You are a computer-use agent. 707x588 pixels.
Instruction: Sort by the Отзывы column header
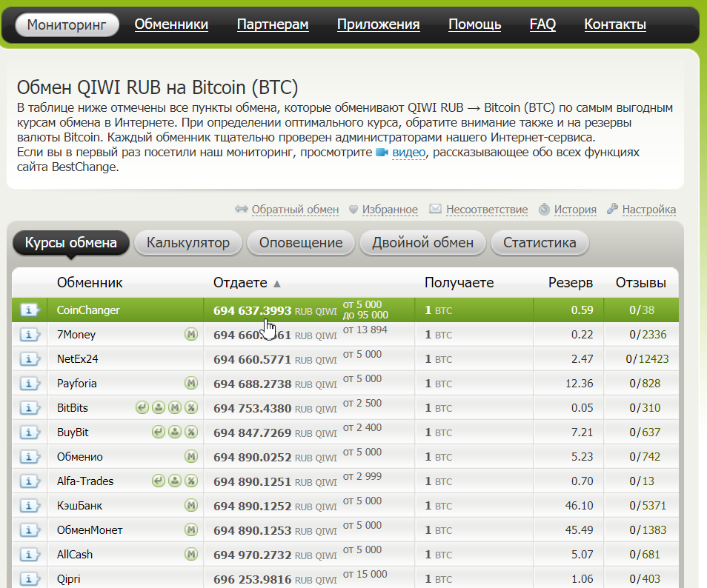coord(641,283)
